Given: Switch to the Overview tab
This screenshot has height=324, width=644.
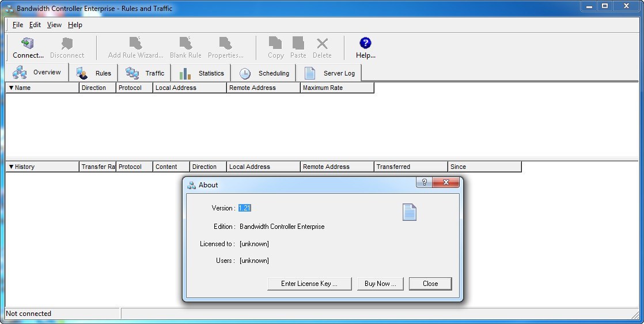Looking at the screenshot, I should point(37,73).
